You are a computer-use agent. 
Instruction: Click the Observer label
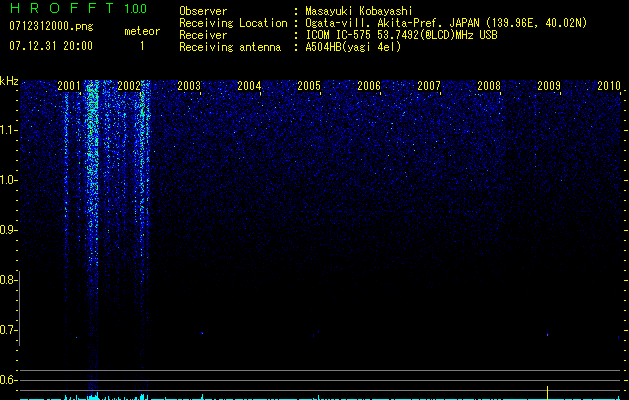[x=203, y=11]
